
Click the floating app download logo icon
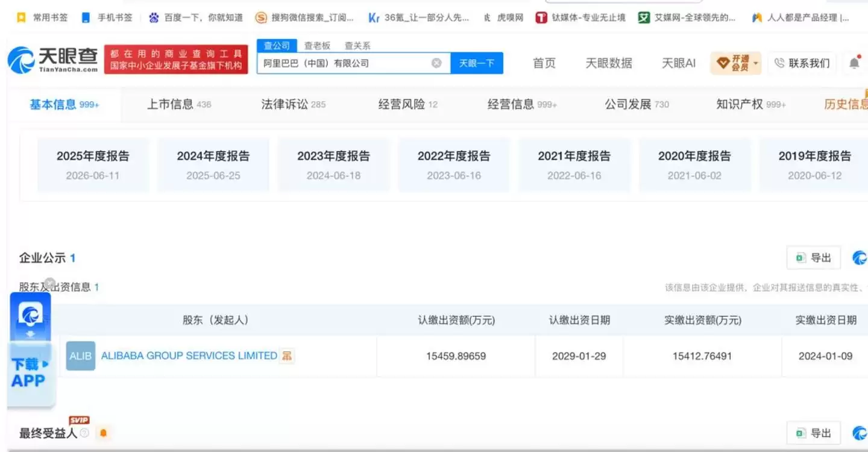pyautogui.click(x=30, y=314)
